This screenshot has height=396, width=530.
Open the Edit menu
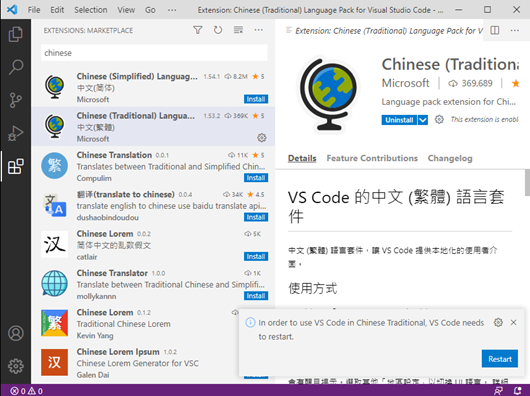tap(57, 10)
